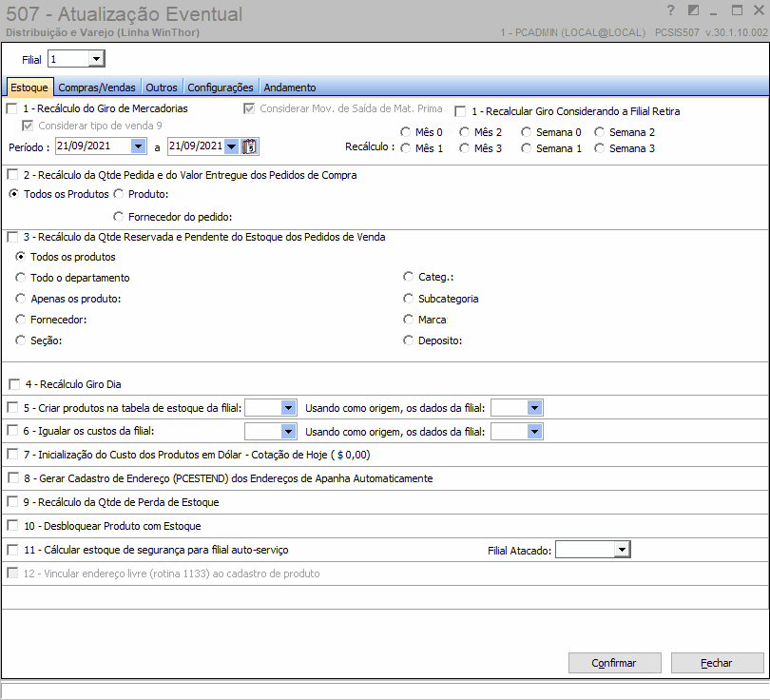Check 7 - Inicialização do Custo em Dólar
This screenshot has width=770, height=700.
[12, 455]
